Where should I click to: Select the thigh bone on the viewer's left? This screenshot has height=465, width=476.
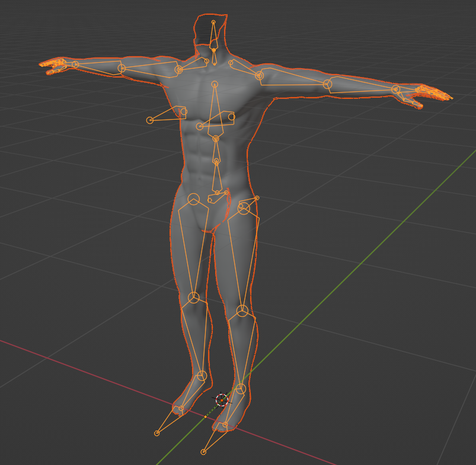[x=193, y=249]
